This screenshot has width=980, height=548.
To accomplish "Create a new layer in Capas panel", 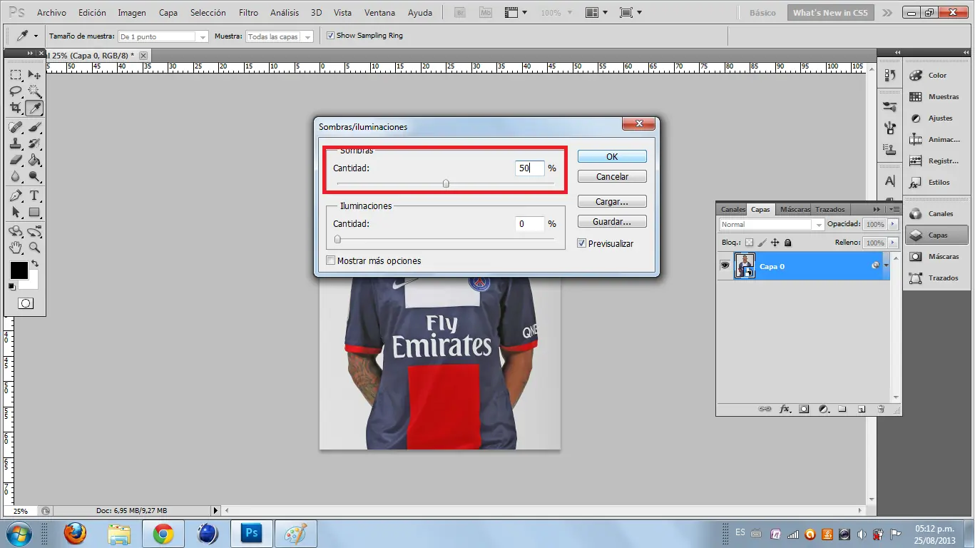I will tap(862, 409).
